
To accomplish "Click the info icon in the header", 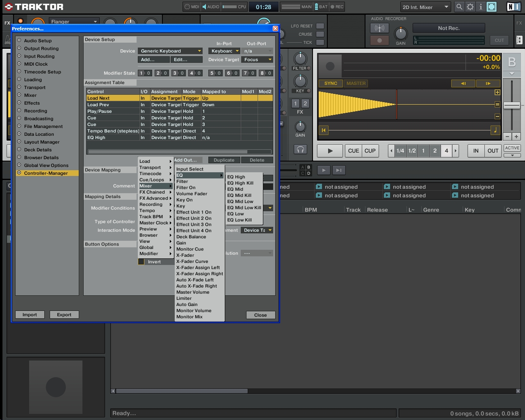I will point(481,7).
